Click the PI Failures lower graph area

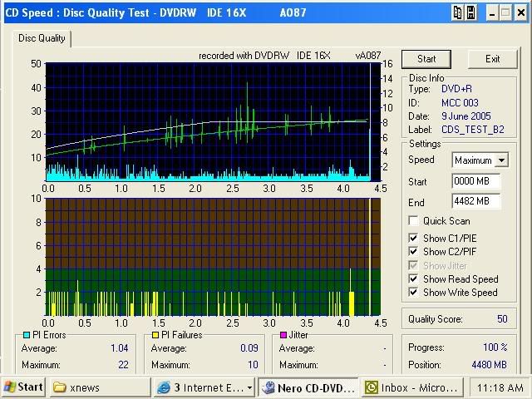[x=213, y=257]
